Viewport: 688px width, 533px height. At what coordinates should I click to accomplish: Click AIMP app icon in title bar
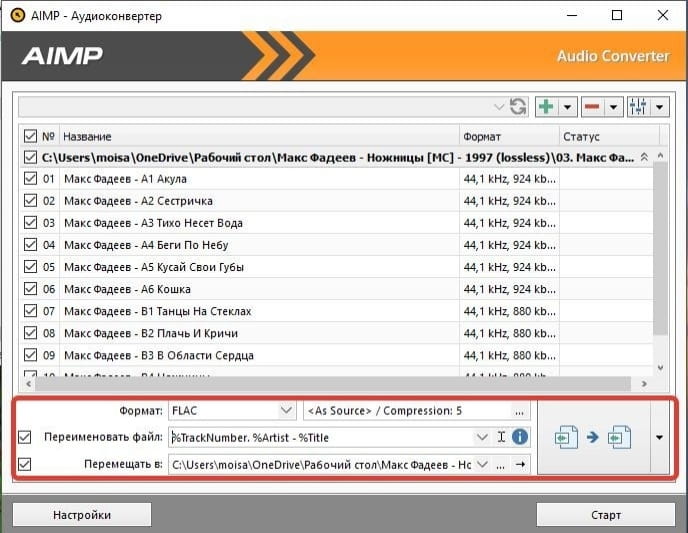click(x=18, y=15)
